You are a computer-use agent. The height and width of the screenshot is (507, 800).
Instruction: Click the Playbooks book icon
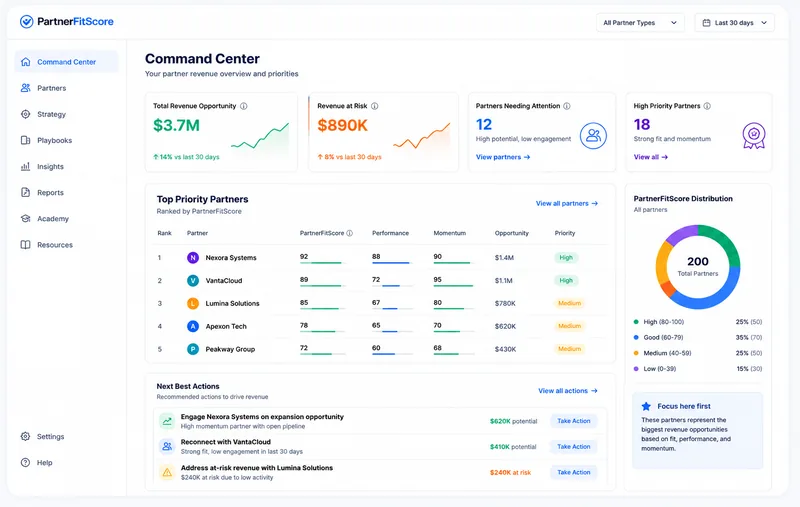(x=26, y=140)
